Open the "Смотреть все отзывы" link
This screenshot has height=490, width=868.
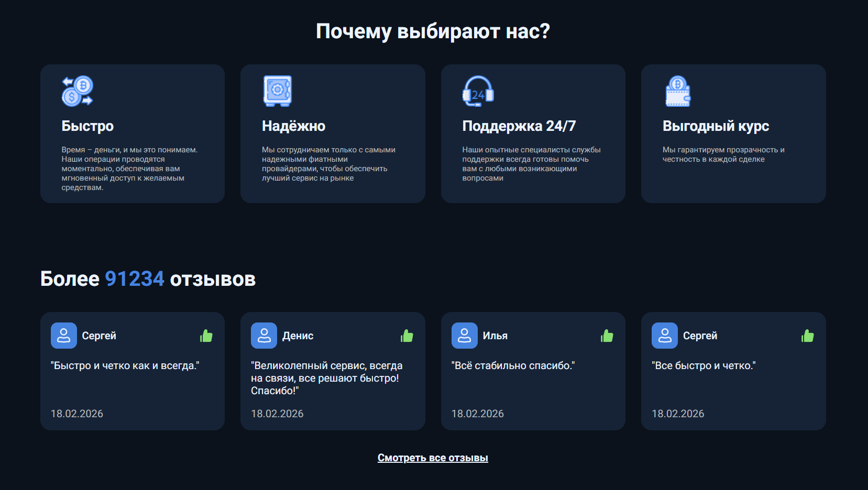point(433,458)
